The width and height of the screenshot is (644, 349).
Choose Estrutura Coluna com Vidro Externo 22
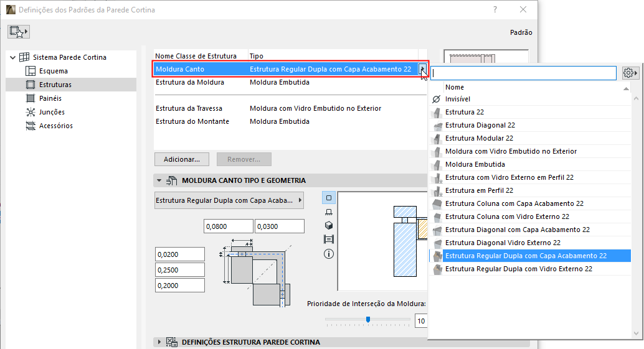pos(507,216)
